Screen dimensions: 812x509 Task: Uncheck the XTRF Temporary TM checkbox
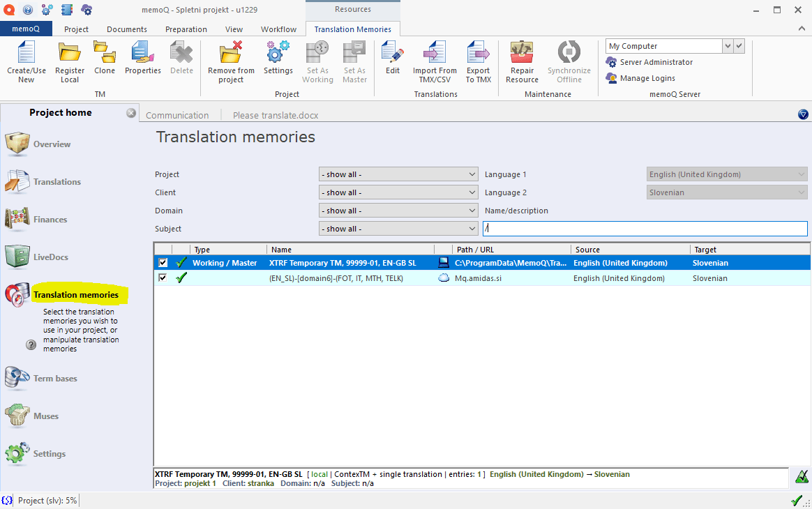point(163,263)
